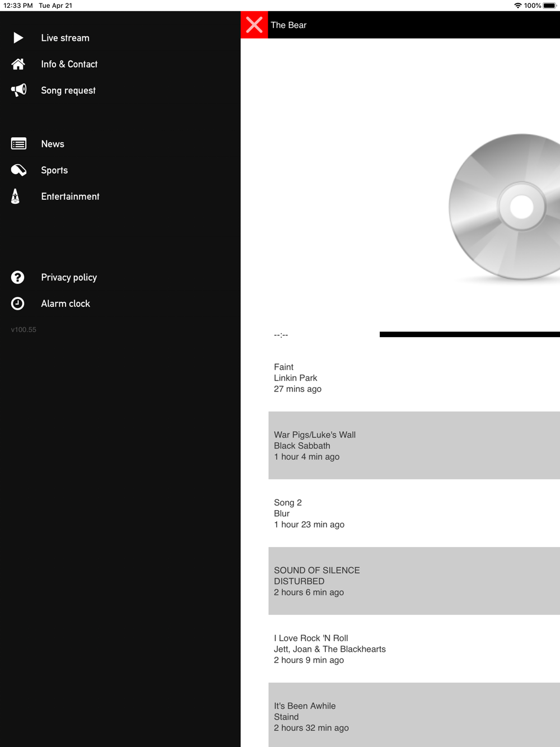Close the side menu with red X

pos(254,25)
